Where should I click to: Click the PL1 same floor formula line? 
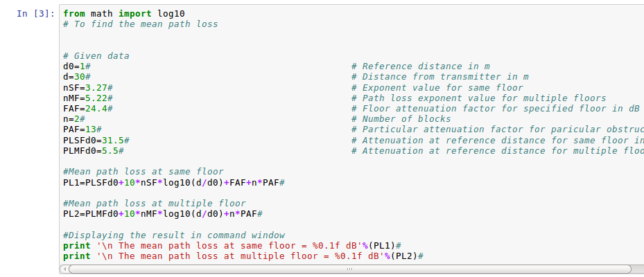(173, 182)
